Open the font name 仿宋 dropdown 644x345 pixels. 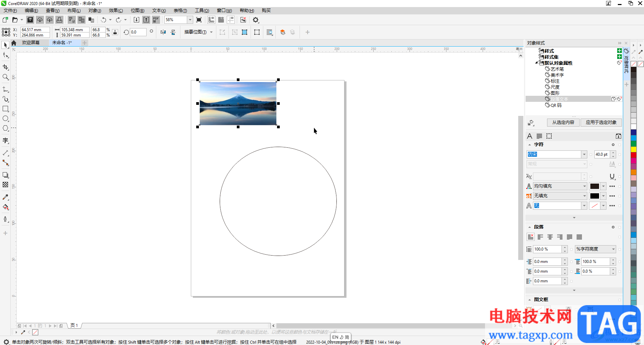coord(584,154)
